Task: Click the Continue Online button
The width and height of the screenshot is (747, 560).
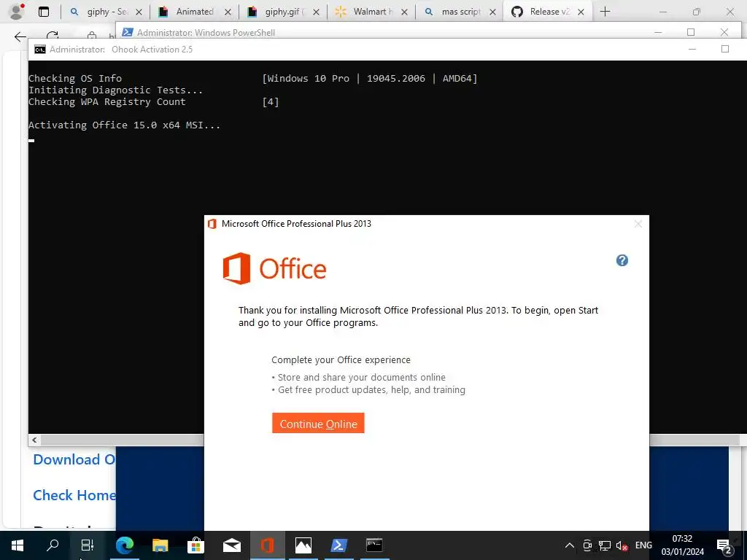Action: coord(318,423)
